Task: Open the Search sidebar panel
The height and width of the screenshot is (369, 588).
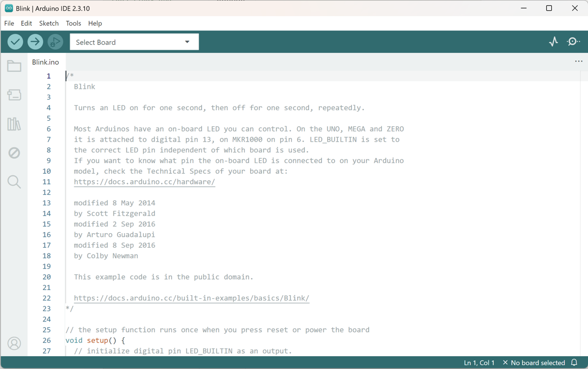Action: click(x=14, y=182)
